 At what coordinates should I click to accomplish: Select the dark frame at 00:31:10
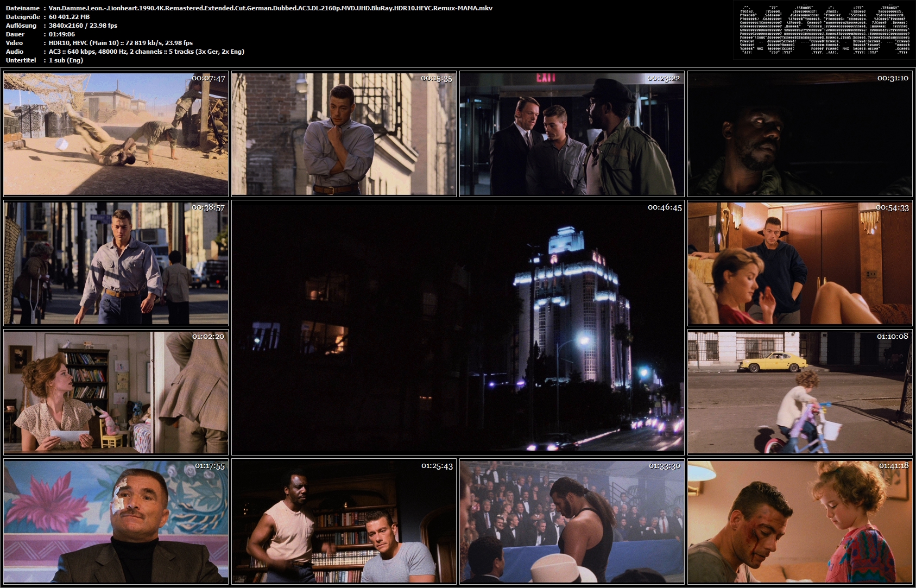click(x=800, y=134)
